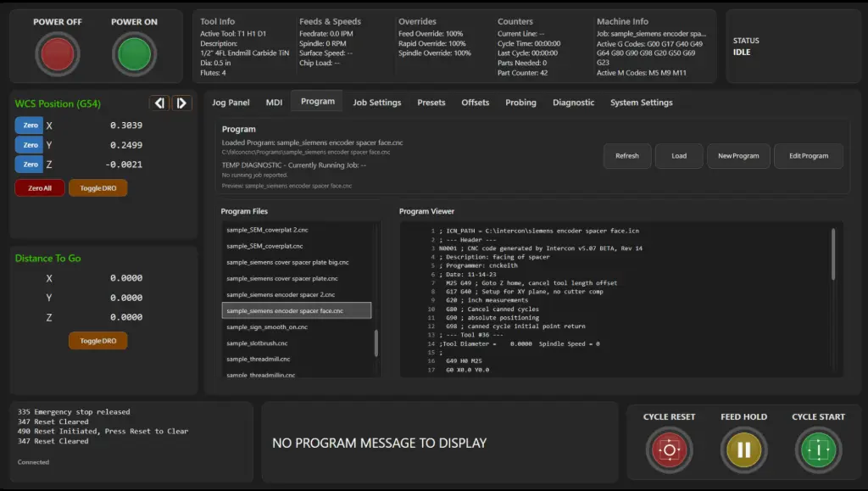Image resolution: width=868 pixels, height=491 pixels.
Task: Select file sample_SEM_coverplat.cnc
Action: (297, 246)
